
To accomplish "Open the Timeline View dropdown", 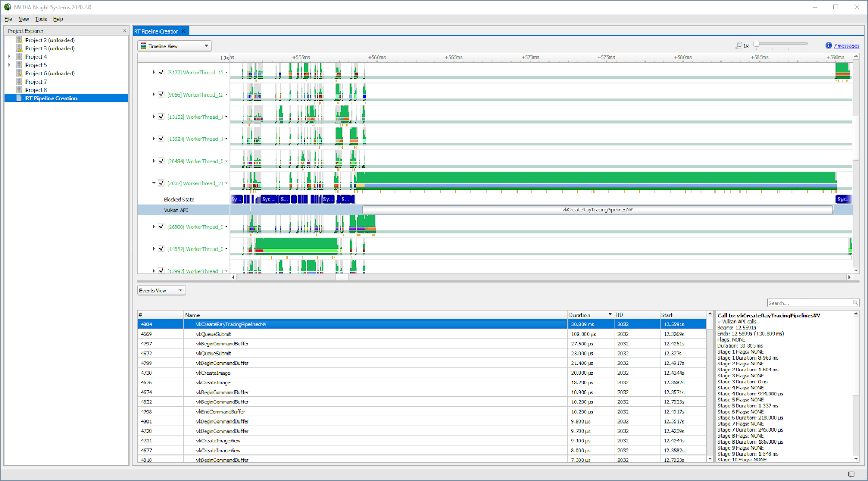I will coord(174,46).
